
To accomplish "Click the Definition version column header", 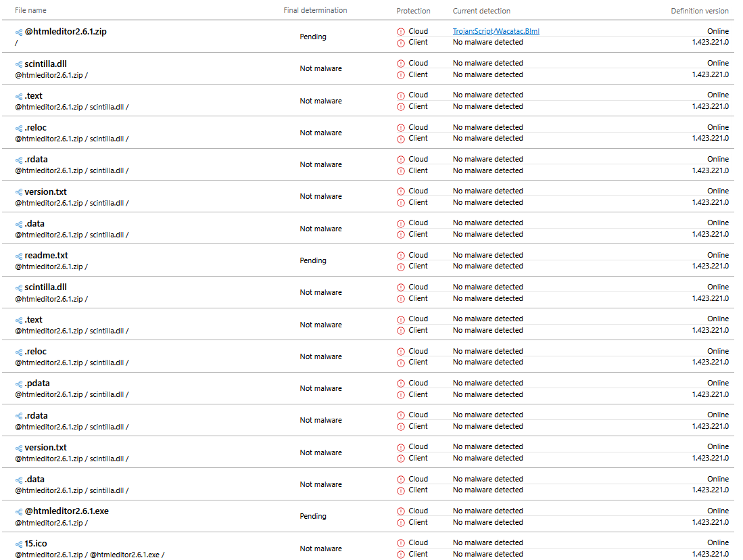I will click(700, 10).
